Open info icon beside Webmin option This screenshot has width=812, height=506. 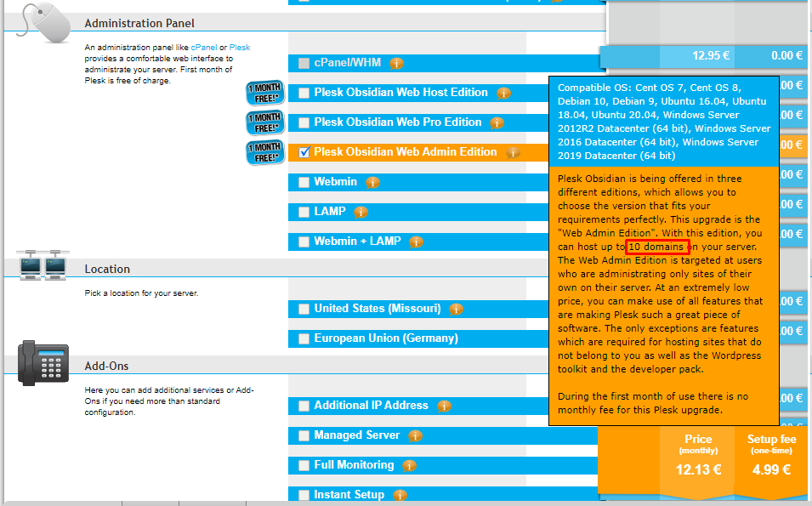tap(372, 183)
